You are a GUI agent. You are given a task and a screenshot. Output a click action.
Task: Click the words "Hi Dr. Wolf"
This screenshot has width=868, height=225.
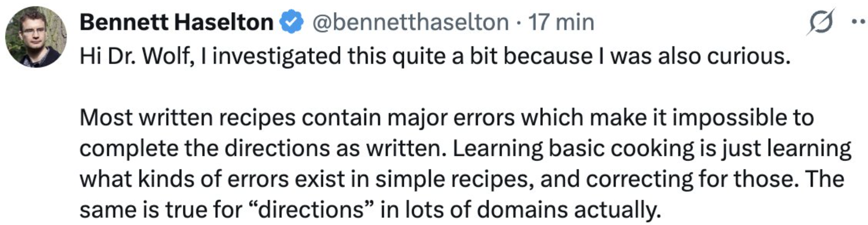(135, 56)
